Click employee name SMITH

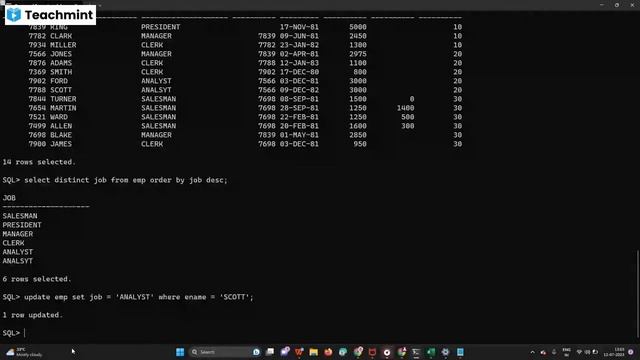coord(61,72)
